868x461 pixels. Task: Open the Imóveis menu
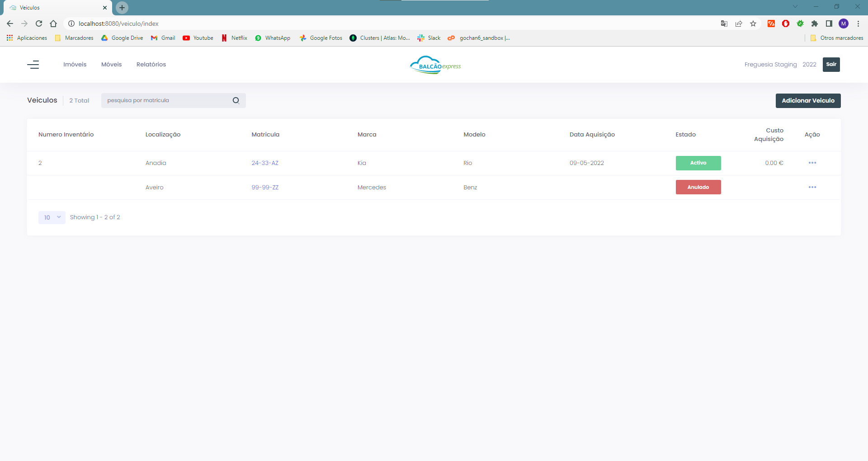[x=75, y=65]
